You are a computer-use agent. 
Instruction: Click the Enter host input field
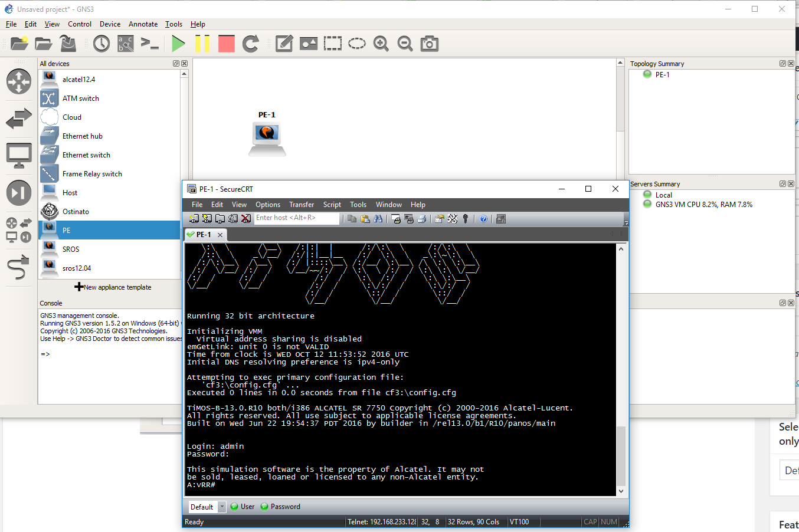pyautogui.click(x=297, y=218)
